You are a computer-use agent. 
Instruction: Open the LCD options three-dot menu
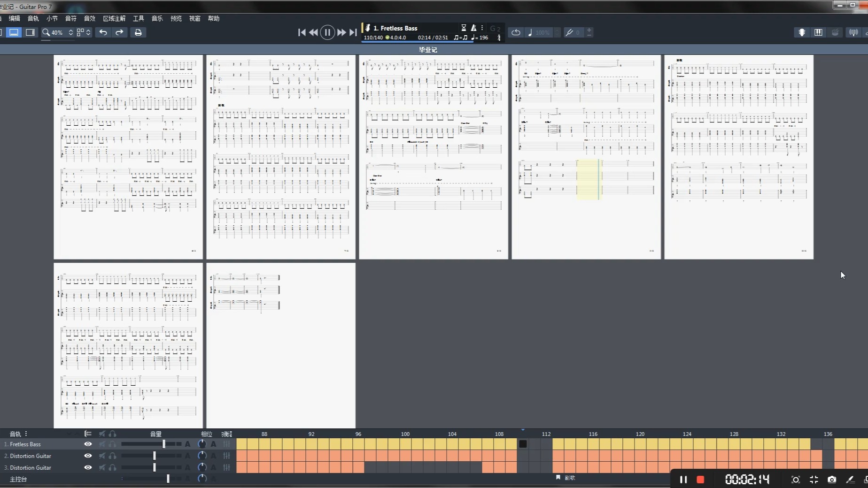482,28
